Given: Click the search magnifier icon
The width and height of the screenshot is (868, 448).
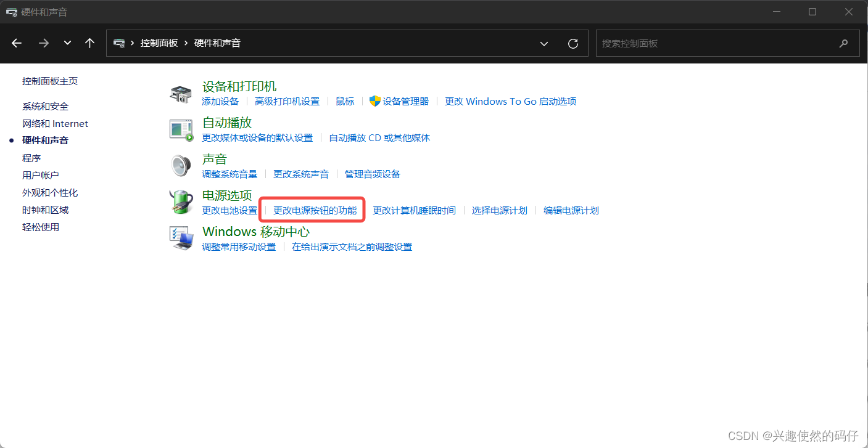Looking at the screenshot, I should click(x=843, y=43).
